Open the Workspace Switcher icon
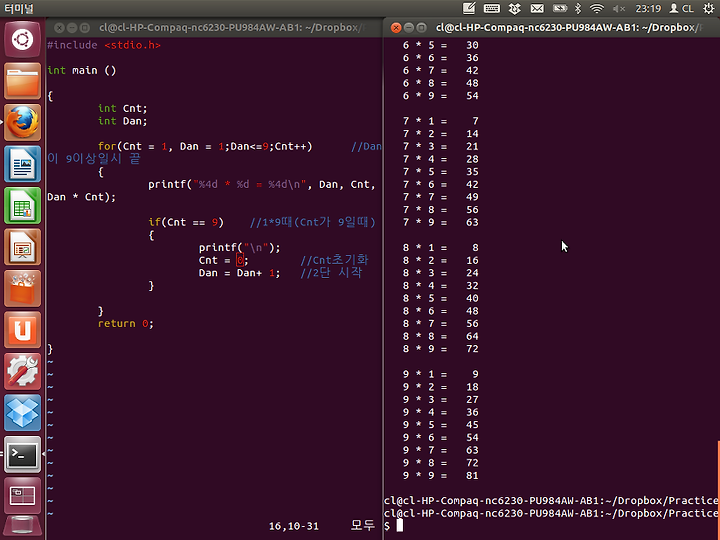Image resolution: width=720 pixels, height=540 pixels. pos(22,495)
